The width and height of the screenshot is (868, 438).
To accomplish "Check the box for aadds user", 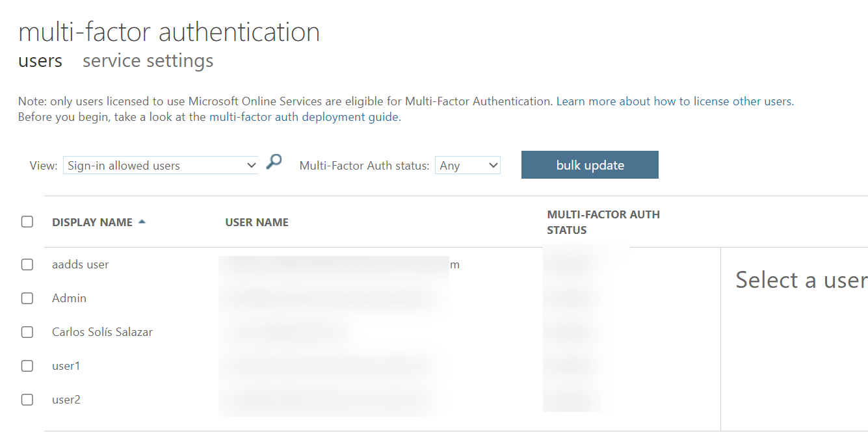I will pyautogui.click(x=27, y=264).
